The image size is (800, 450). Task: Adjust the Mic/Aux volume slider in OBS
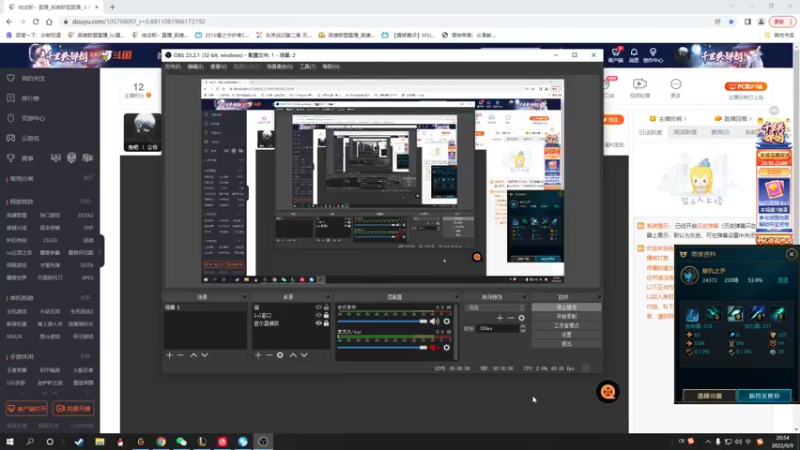[382, 347]
